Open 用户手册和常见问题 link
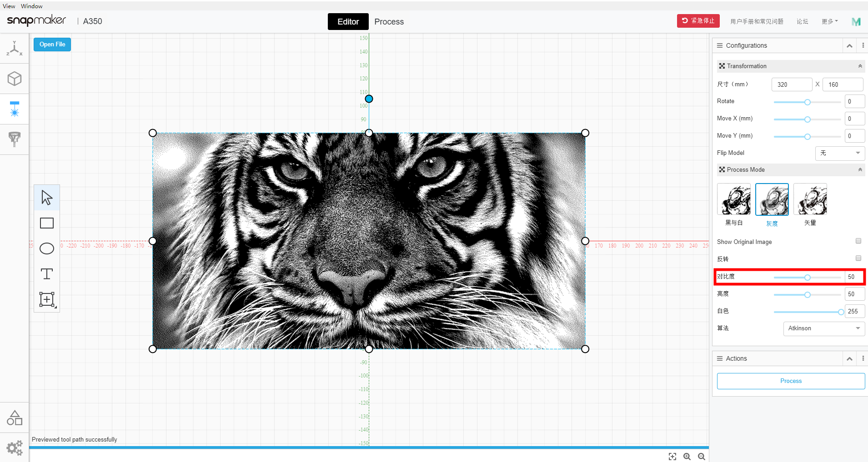 (x=757, y=21)
